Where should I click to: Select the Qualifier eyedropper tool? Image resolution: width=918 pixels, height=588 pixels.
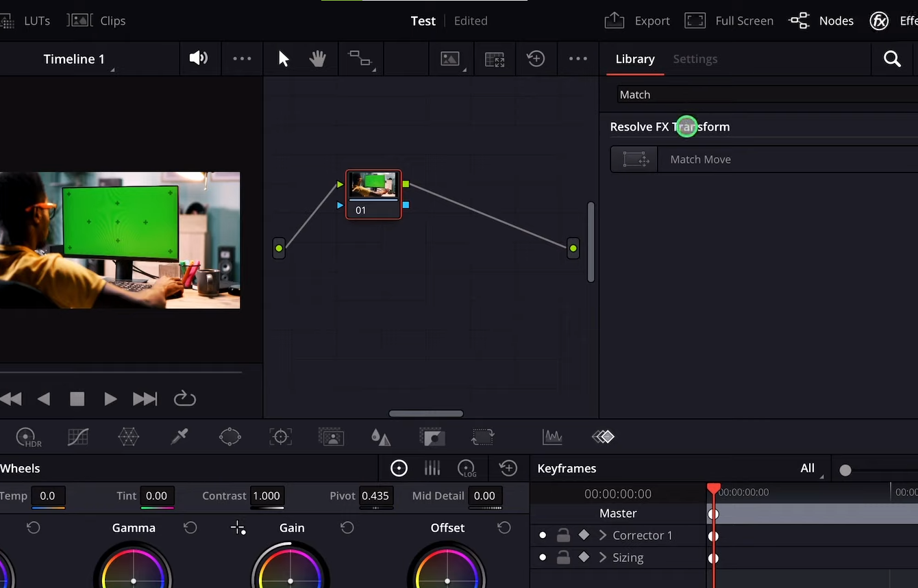(179, 437)
